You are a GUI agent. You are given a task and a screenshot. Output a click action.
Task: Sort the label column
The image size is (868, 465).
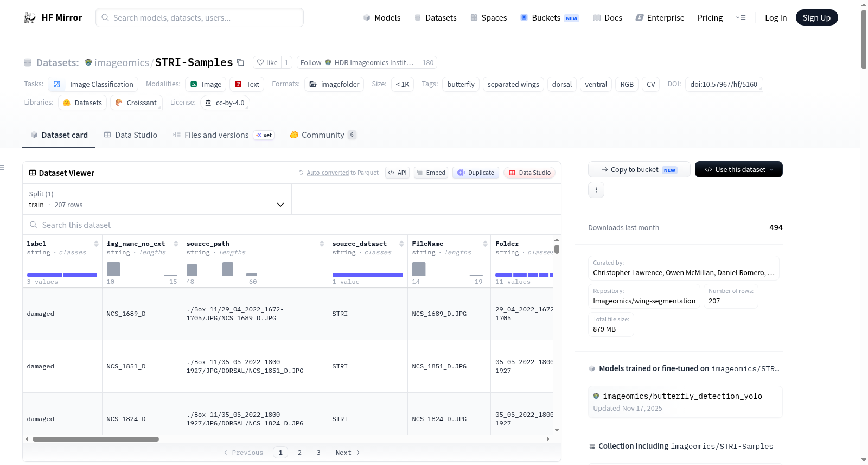click(x=96, y=244)
